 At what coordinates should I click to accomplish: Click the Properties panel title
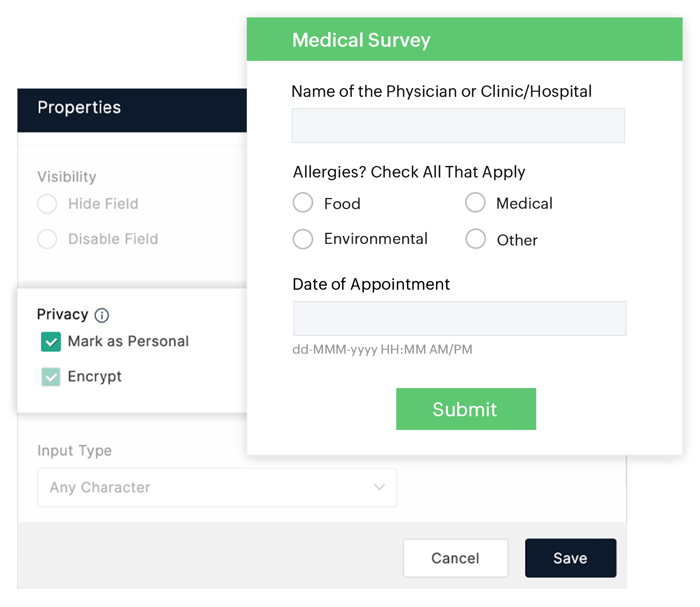coord(79,107)
